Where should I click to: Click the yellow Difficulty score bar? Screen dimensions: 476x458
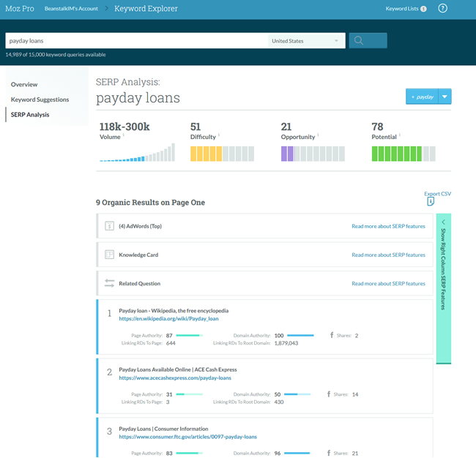coord(222,154)
